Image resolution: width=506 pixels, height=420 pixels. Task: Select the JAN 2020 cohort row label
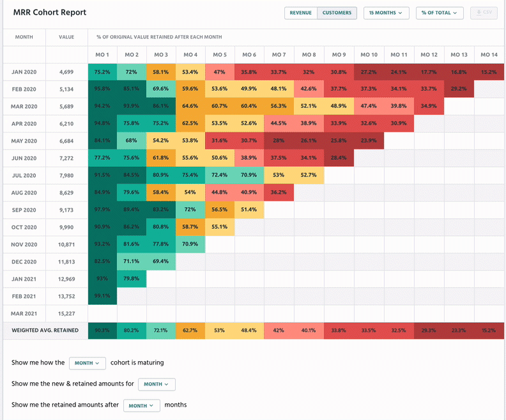(x=24, y=72)
